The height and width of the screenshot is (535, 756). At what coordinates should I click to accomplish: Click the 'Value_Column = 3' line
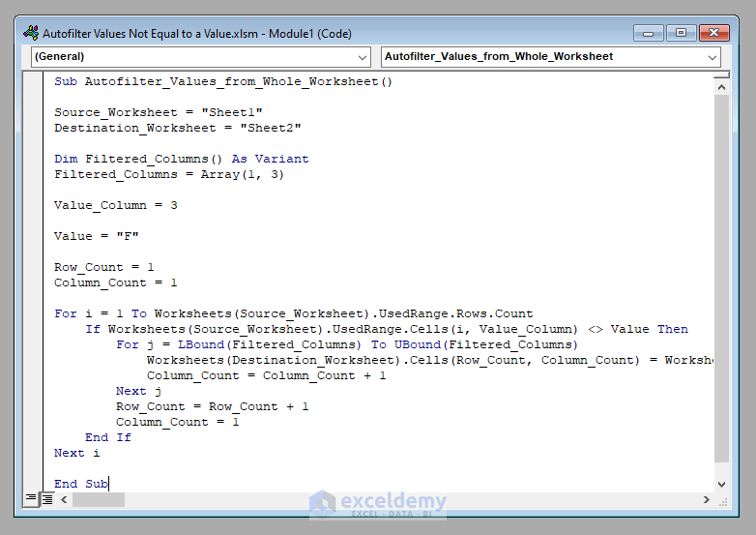click(x=116, y=205)
